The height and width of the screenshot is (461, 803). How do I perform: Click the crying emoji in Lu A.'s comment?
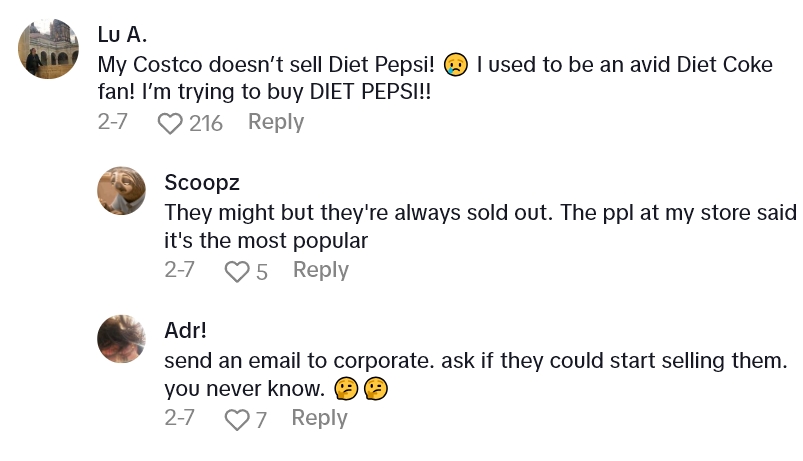(457, 65)
